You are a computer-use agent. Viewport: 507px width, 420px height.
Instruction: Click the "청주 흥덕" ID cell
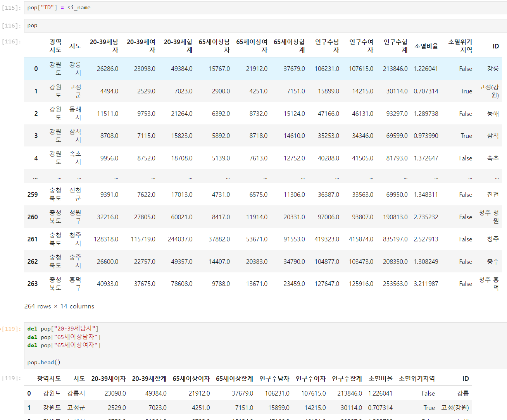point(489,284)
